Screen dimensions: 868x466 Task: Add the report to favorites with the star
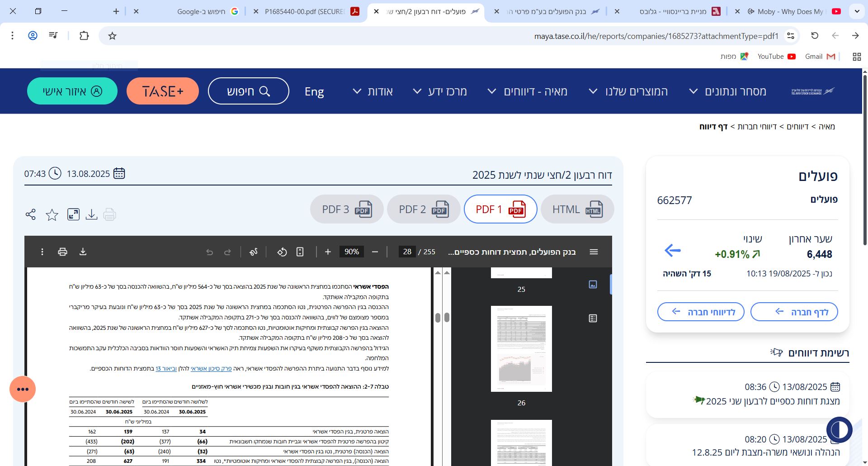click(x=52, y=214)
